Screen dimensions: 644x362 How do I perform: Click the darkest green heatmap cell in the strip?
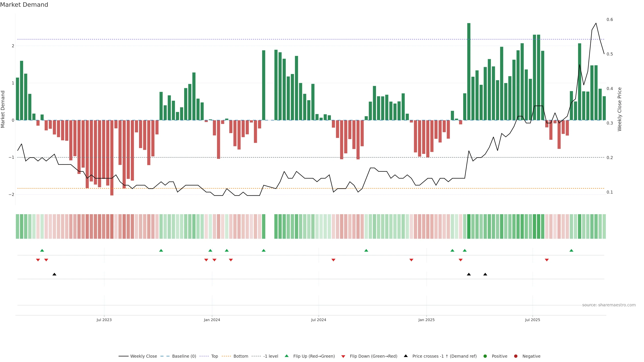click(x=469, y=226)
